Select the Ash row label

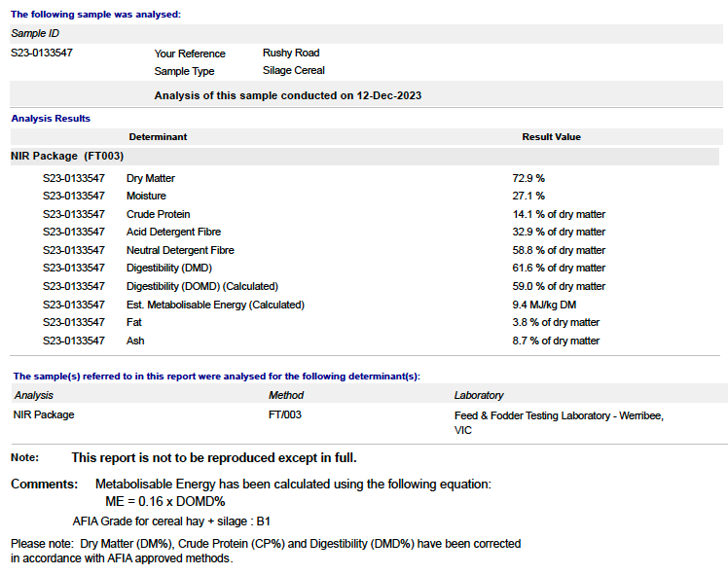click(x=135, y=341)
